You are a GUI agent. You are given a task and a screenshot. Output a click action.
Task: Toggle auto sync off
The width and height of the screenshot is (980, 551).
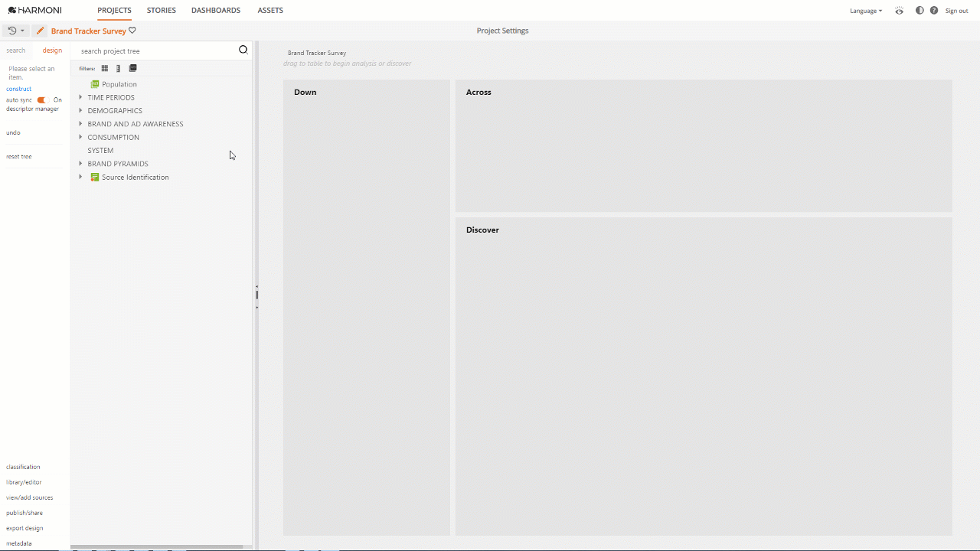point(41,99)
